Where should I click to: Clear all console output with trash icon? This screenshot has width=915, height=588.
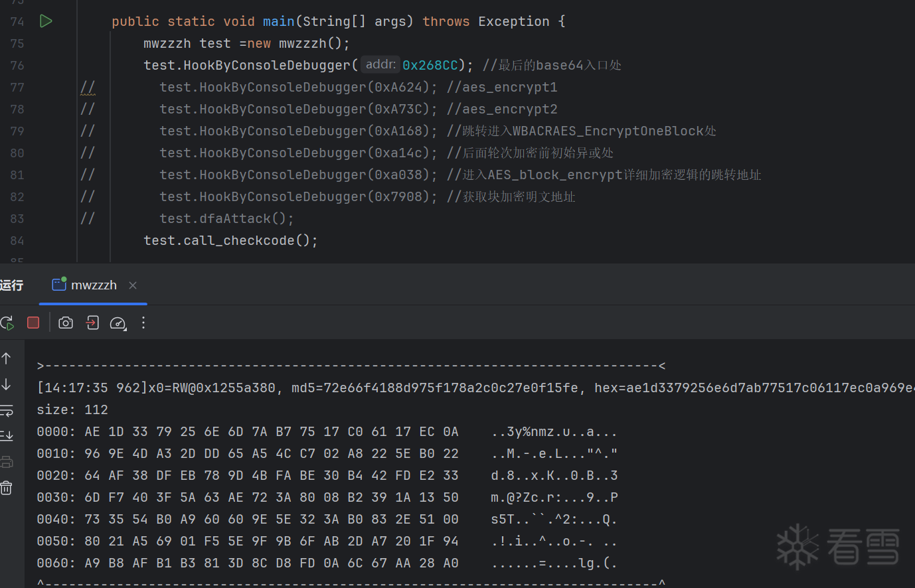7,488
